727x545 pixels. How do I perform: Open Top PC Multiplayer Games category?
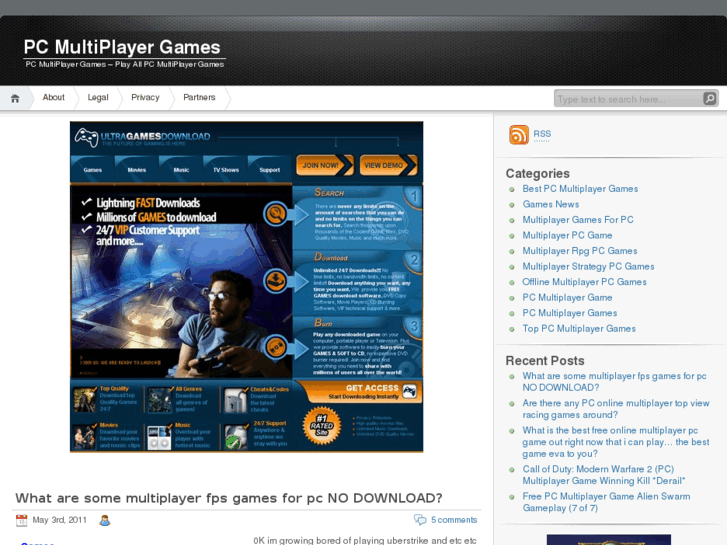point(579,328)
